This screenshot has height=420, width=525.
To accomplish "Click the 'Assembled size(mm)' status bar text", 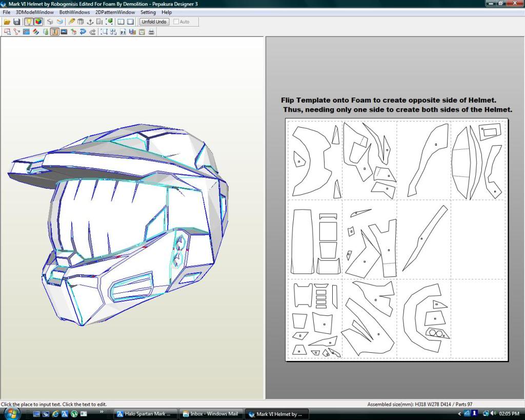I will (x=420, y=404).
